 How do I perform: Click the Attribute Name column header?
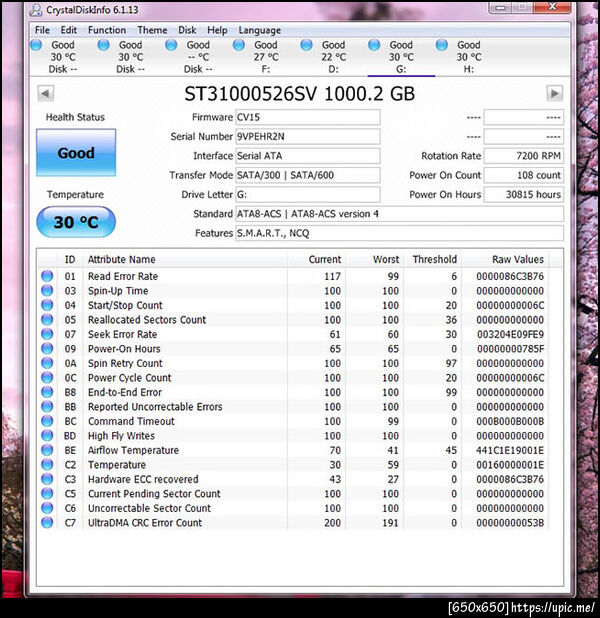coord(185,259)
